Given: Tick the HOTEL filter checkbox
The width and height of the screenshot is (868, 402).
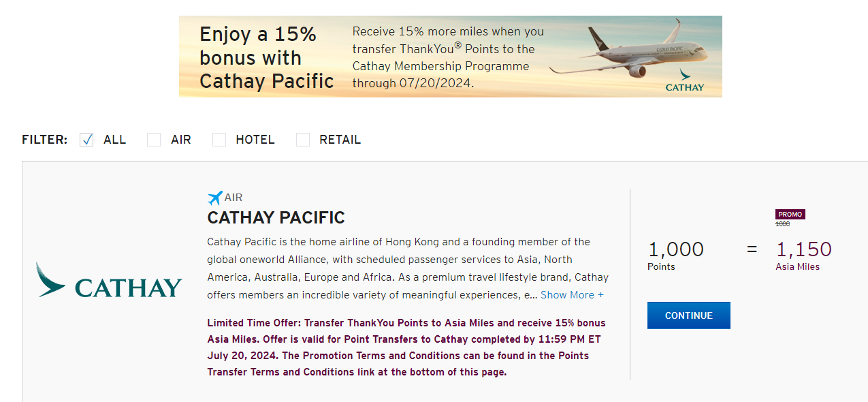Looking at the screenshot, I should point(219,140).
